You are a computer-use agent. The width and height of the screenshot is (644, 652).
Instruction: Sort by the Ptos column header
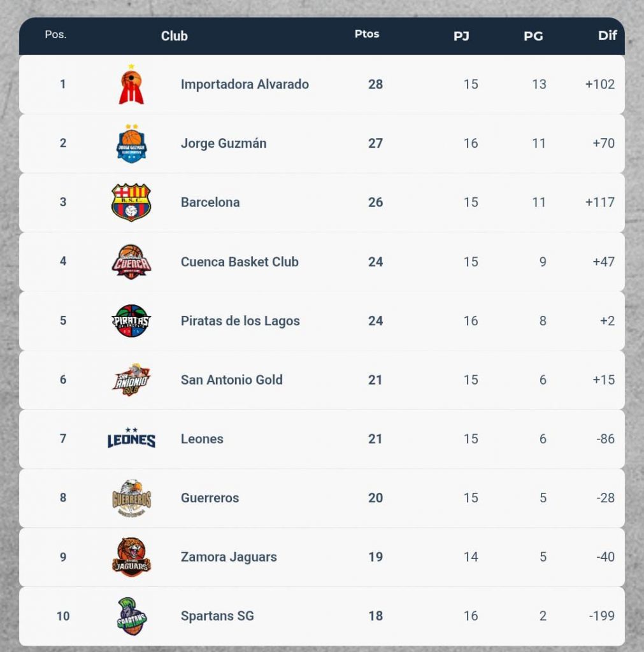pos(367,34)
